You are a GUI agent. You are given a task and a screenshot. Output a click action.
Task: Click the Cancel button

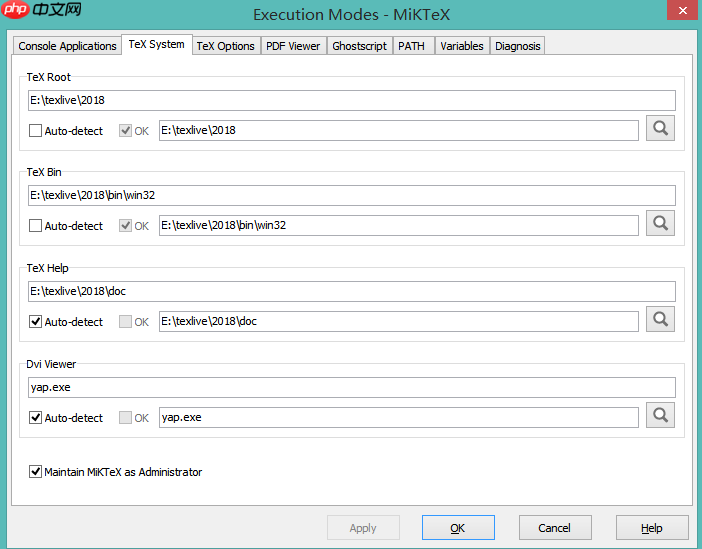pyautogui.click(x=555, y=528)
